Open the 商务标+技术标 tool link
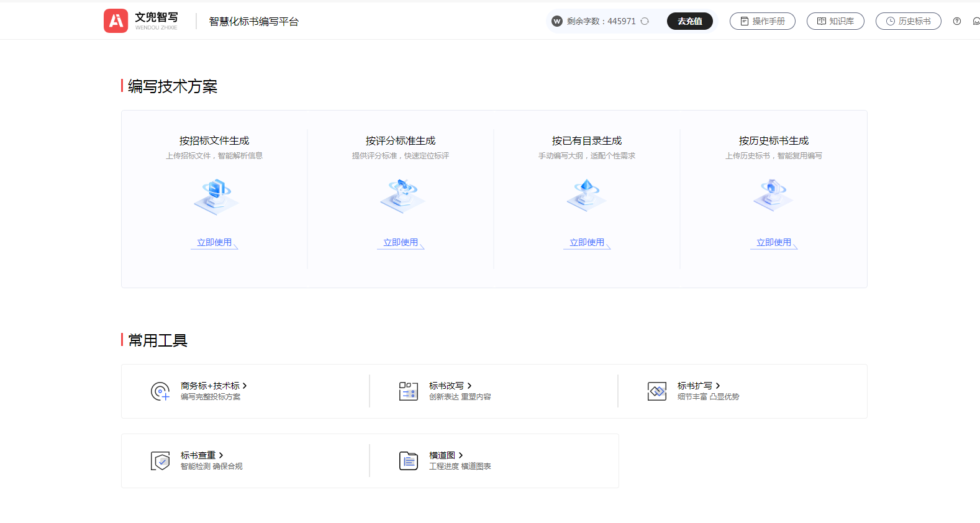Viewport: 980px width, 523px height. tap(214, 386)
